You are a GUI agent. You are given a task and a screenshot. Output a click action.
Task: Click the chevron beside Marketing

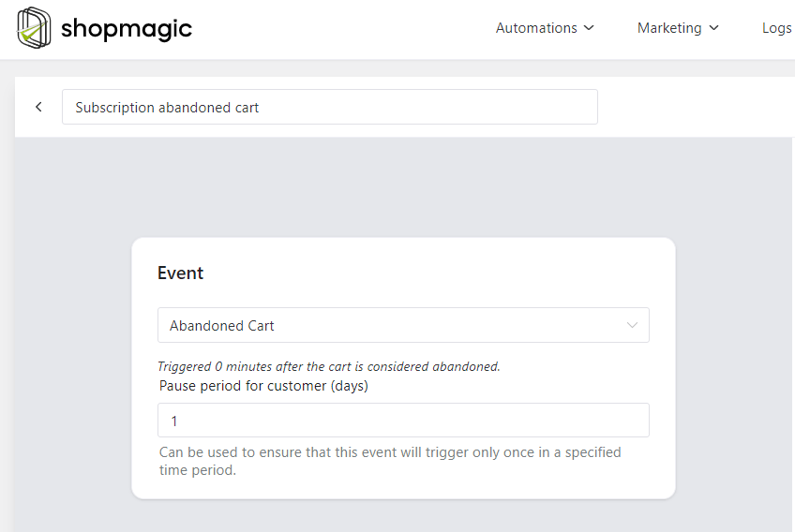[x=713, y=28]
